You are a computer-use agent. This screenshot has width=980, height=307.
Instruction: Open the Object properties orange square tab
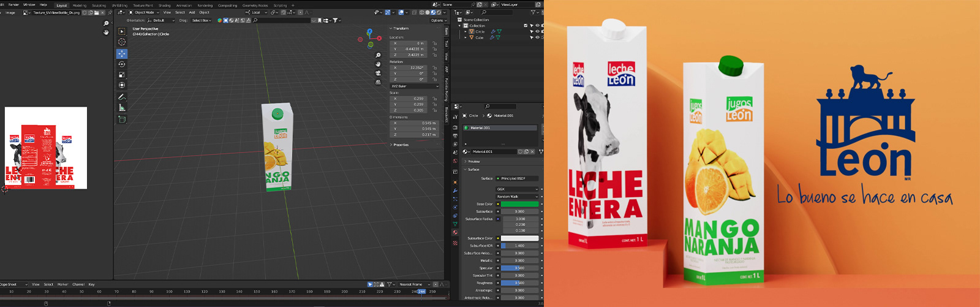point(455,182)
